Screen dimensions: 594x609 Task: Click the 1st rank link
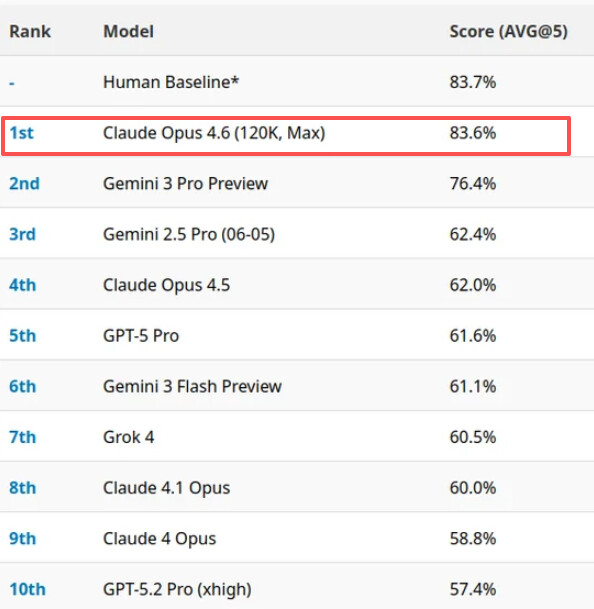21,133
